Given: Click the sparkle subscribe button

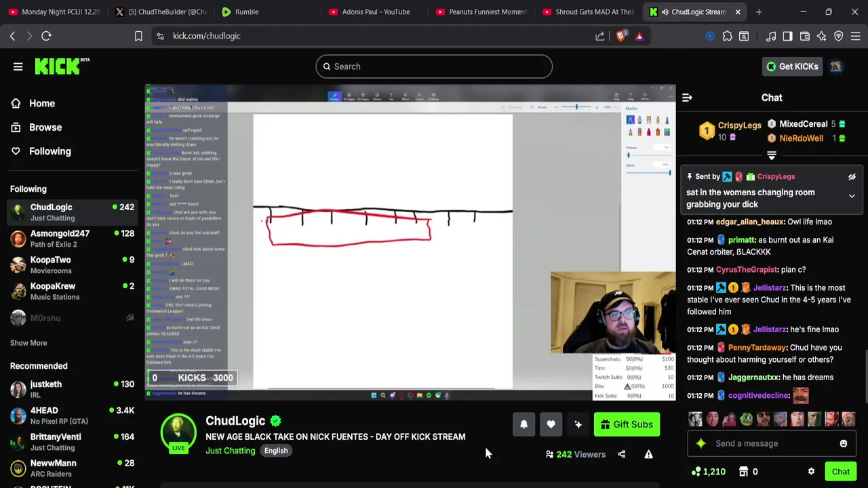Looking at the screenshot, I should pos(578,424).
